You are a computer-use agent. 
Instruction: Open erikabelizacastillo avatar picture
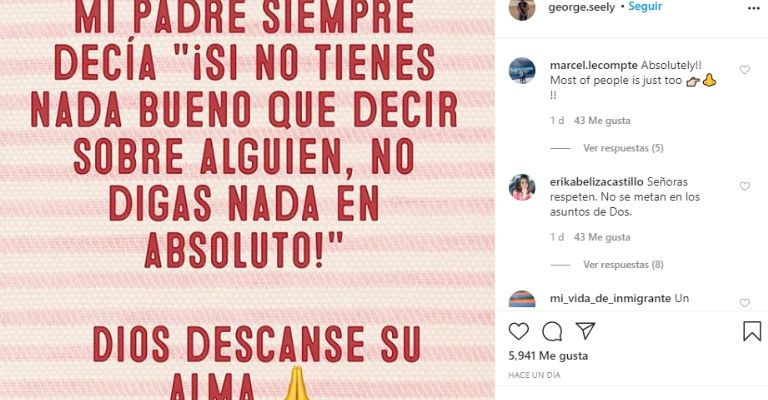[522, 187]
